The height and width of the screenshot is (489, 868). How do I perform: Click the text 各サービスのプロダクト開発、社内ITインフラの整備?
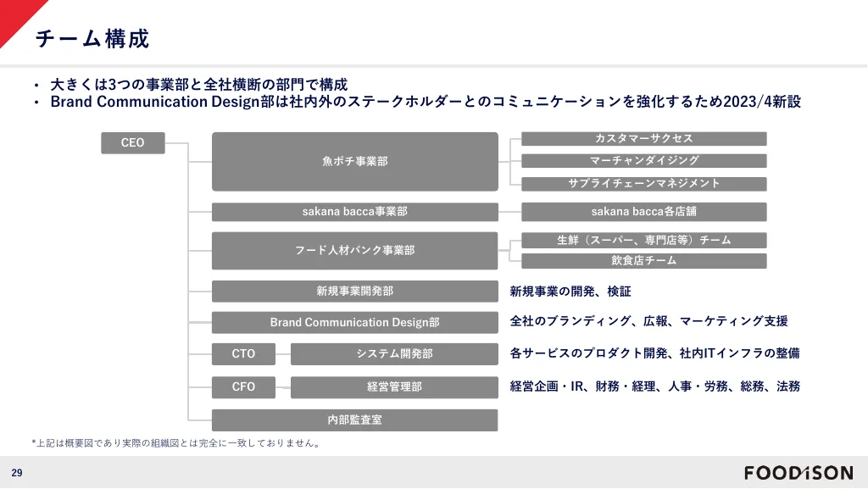click(x=655, y=353)
